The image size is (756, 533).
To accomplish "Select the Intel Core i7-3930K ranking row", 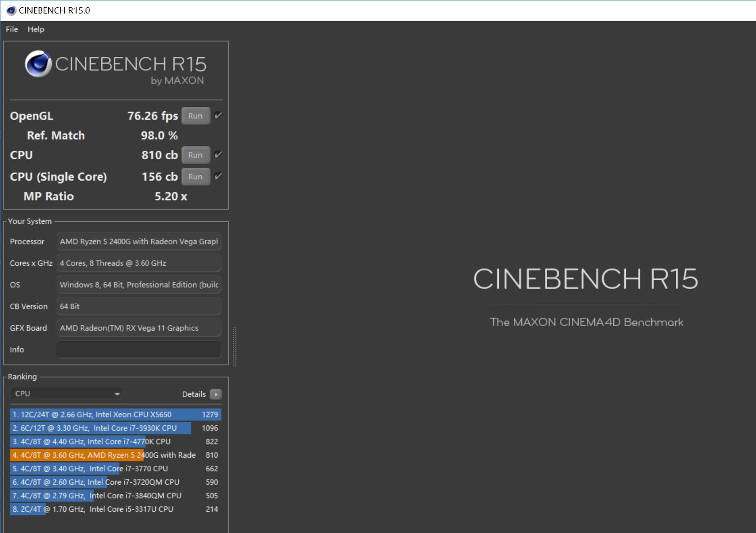I will [116, 428].
